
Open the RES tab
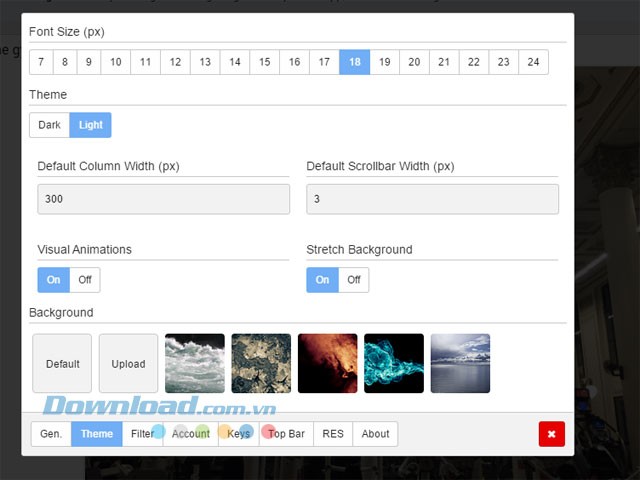(333, 434)
